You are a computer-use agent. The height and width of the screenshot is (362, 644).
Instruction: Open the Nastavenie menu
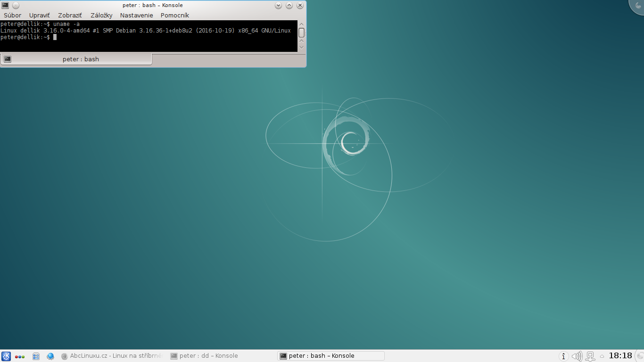pos(137,15)
